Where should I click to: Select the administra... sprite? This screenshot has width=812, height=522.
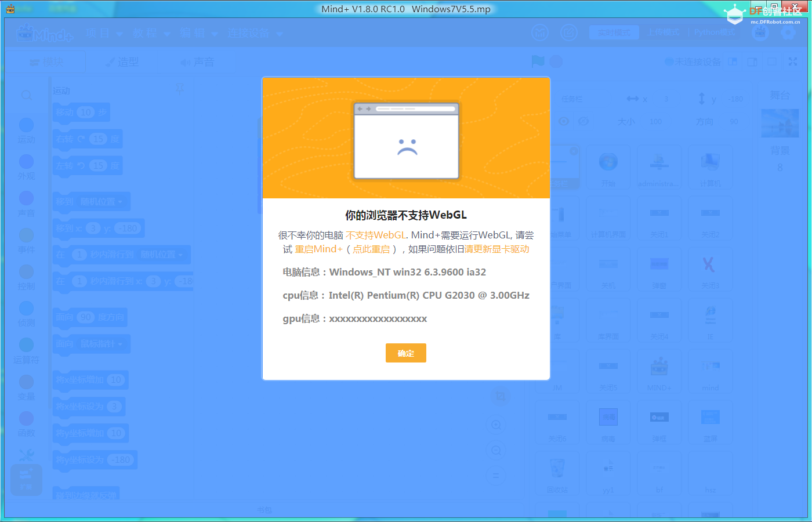pos(659,168)
